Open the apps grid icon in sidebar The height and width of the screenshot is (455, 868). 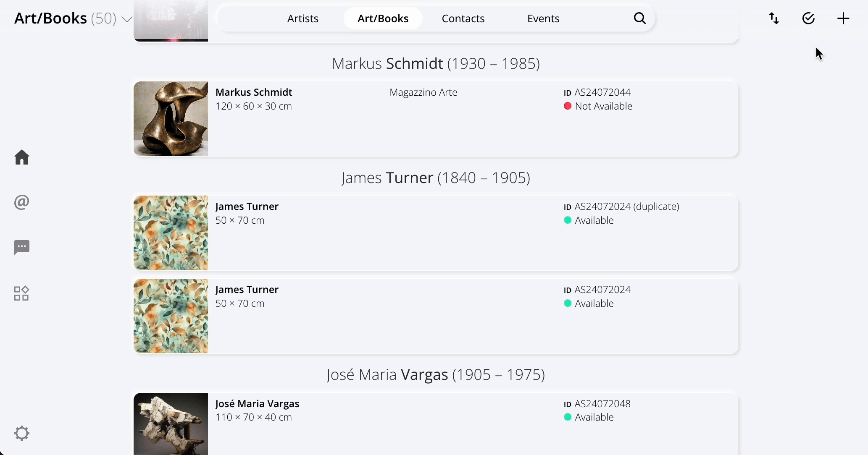[21, 293]
